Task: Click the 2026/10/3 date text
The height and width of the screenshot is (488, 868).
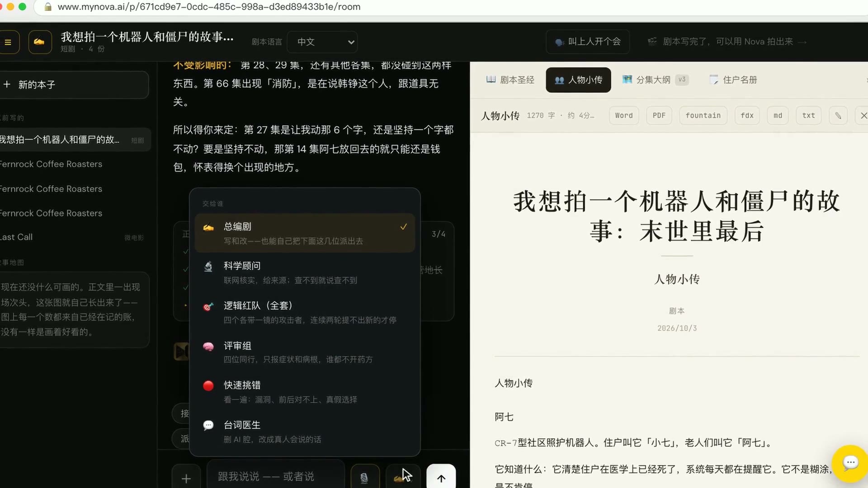Action: (677, 328)
